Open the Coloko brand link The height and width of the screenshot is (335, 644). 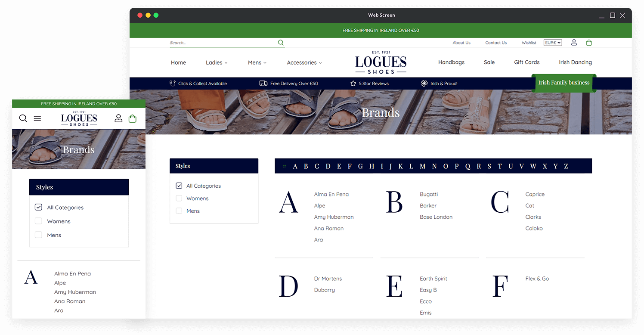[534, 228]
